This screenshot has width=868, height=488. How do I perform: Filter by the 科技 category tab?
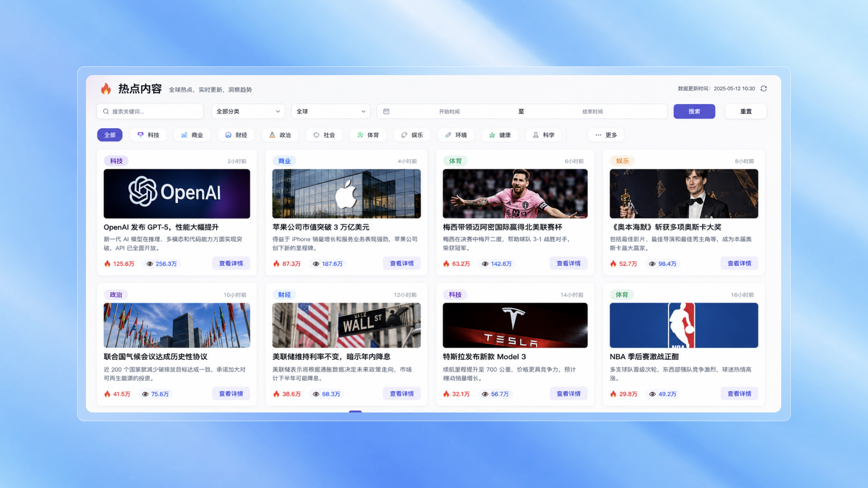(x=148, y=135)
